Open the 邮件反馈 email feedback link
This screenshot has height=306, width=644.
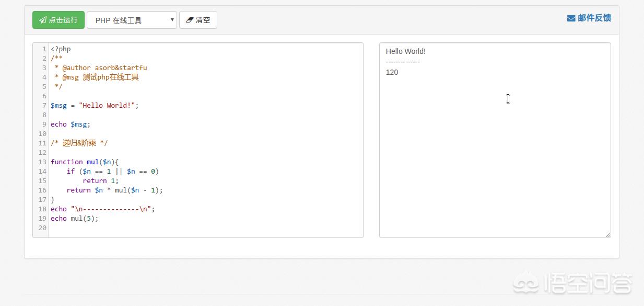[x=589, y=18]
